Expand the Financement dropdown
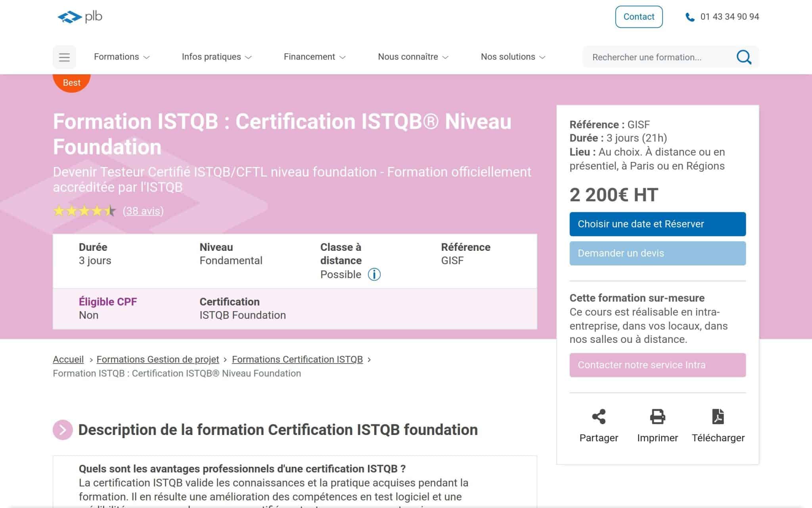Image resolution: width=812 pixels, height=508 pixels. (x=314, y=57)
